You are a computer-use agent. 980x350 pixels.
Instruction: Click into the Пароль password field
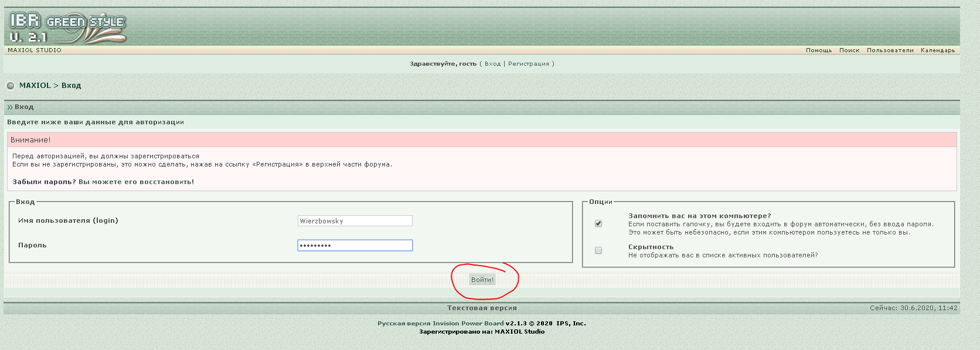355,246
